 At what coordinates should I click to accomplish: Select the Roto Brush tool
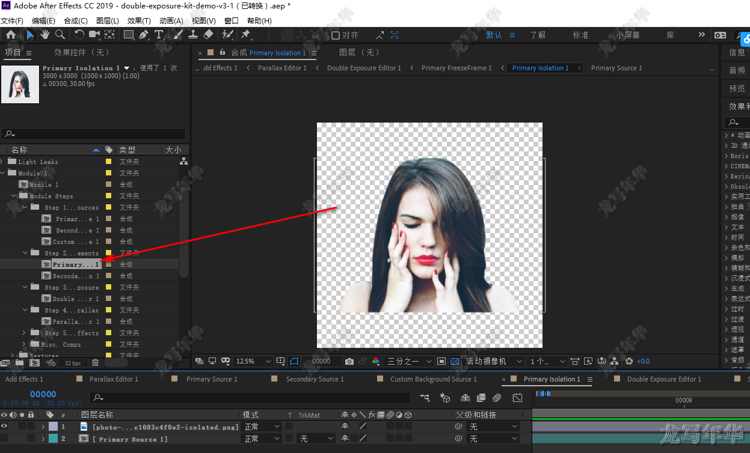[x=228, y=35]
